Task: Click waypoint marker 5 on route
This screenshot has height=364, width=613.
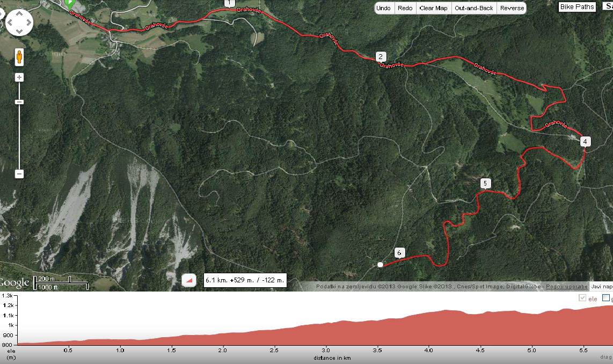Action: [485, 184]
